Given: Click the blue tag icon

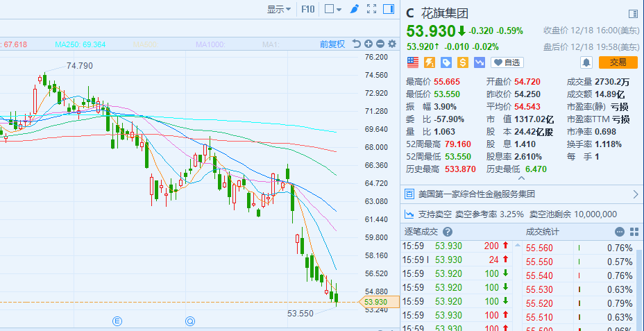Looking at the screenshot, I should (446, 62).
